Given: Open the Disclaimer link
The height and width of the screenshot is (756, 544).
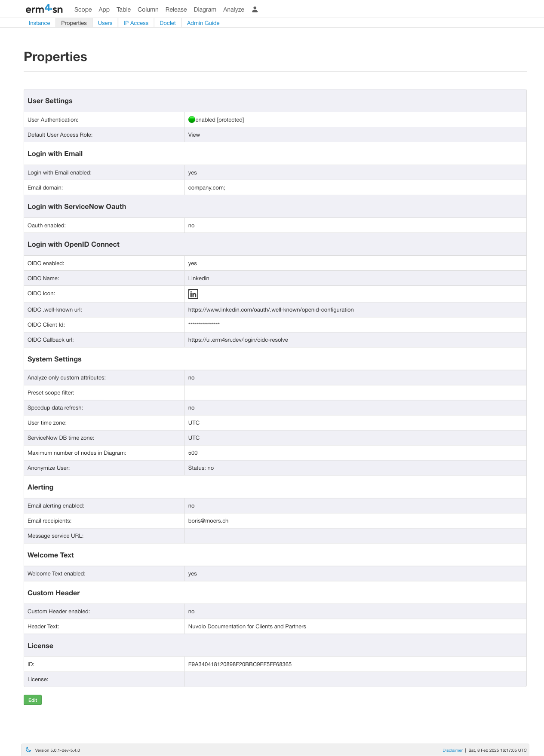Looking at the screenshot, I should tap(452, 750).
